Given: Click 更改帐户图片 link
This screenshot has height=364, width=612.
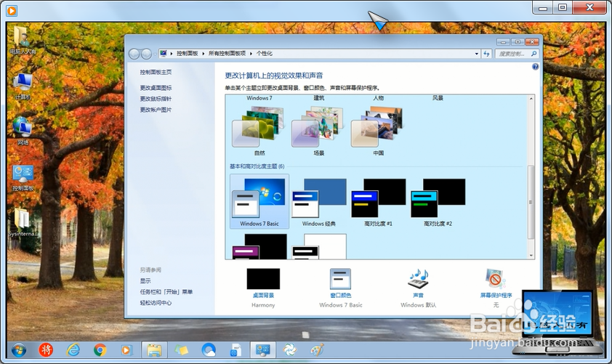Looking at the screenshot, I should click(156, 110).
